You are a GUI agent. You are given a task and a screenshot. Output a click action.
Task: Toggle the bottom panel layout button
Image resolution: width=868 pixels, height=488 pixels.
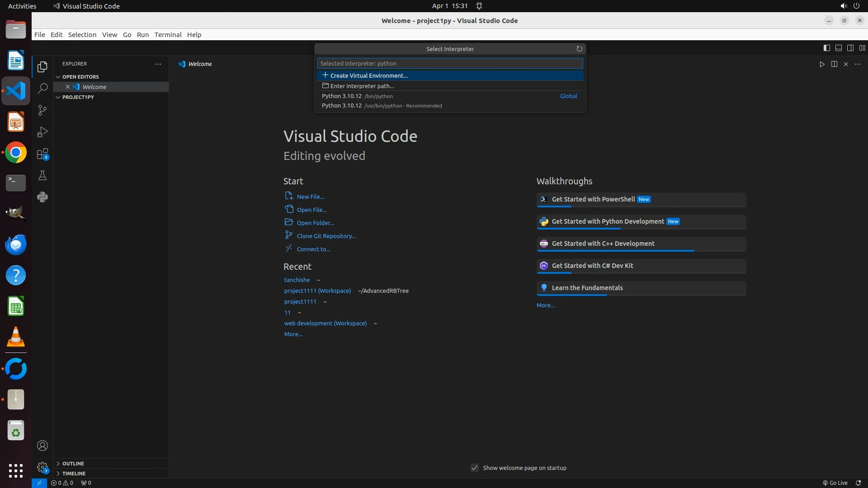pos(838,48)
